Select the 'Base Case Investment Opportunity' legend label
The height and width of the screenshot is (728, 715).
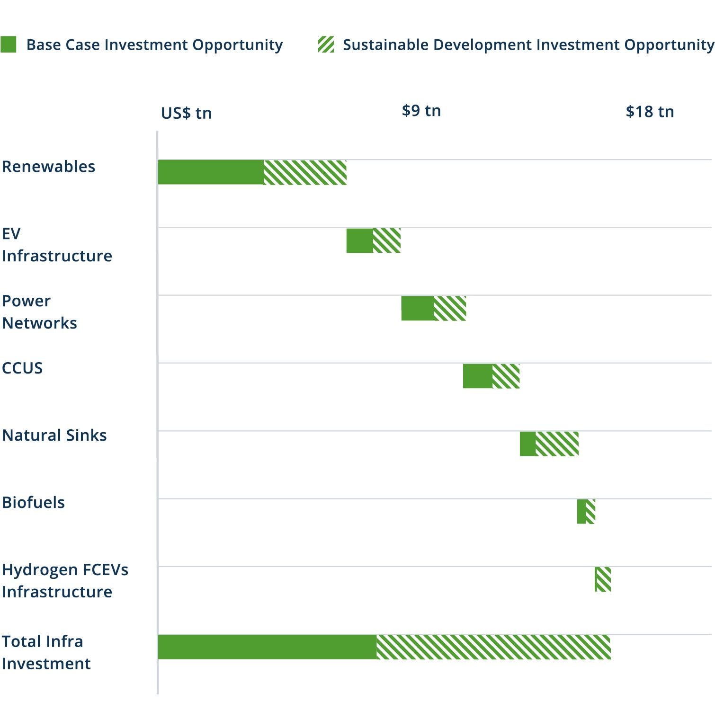point(154,44)
